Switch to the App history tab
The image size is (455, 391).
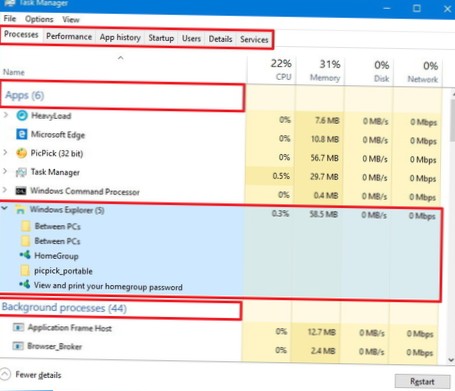click(x=120, y=37)
